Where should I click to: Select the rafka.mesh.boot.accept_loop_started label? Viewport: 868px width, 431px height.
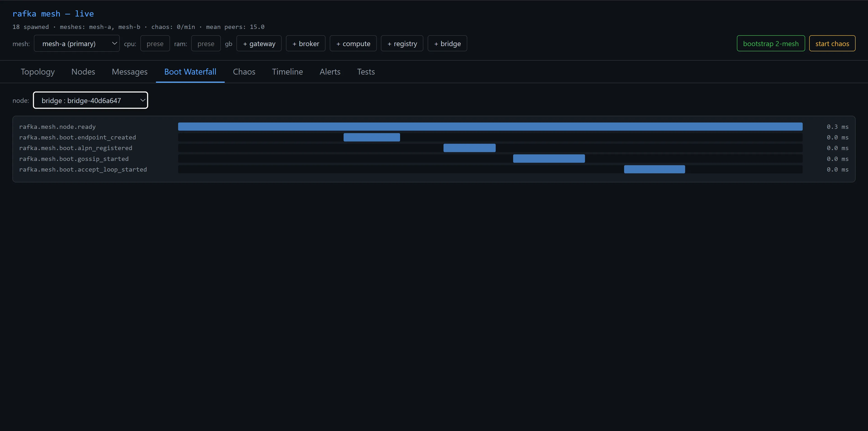click(x=83, y=170)
